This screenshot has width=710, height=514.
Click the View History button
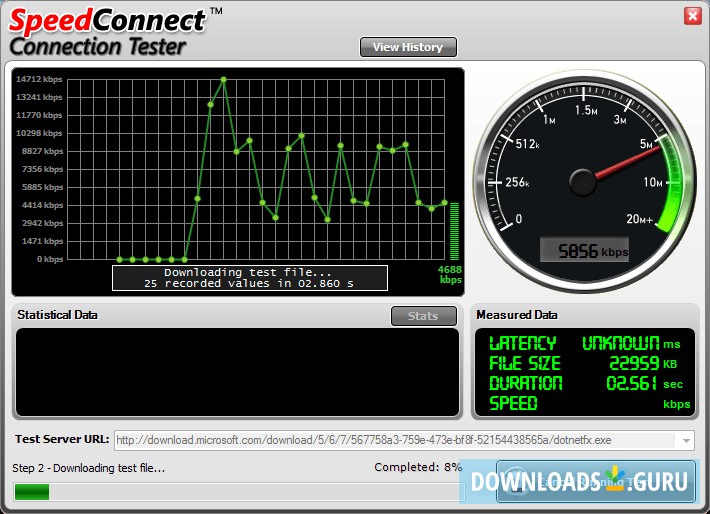pyautogui.click(x=408, y=47)
